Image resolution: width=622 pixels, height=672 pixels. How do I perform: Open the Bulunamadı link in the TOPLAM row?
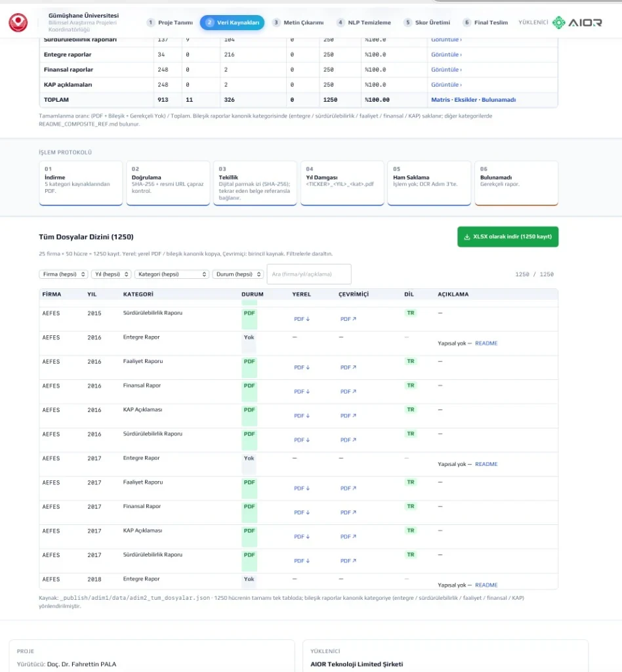[x=499, y=100]
